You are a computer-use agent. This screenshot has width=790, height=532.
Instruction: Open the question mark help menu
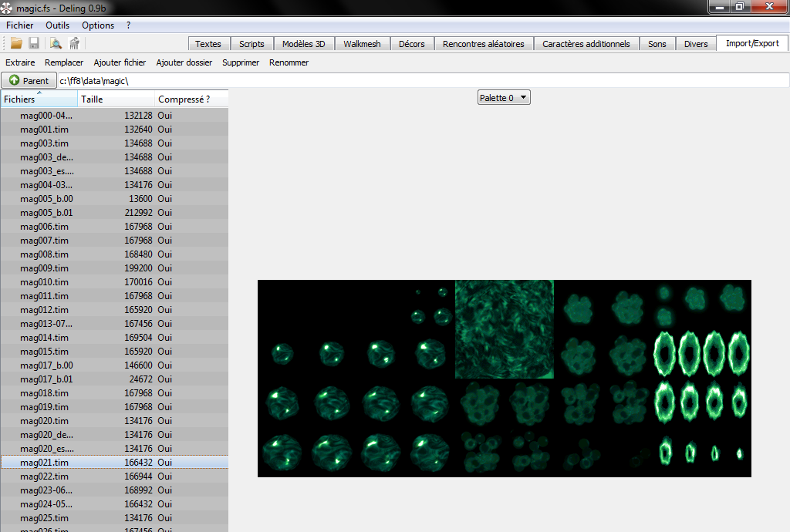[x=129, y=25]
